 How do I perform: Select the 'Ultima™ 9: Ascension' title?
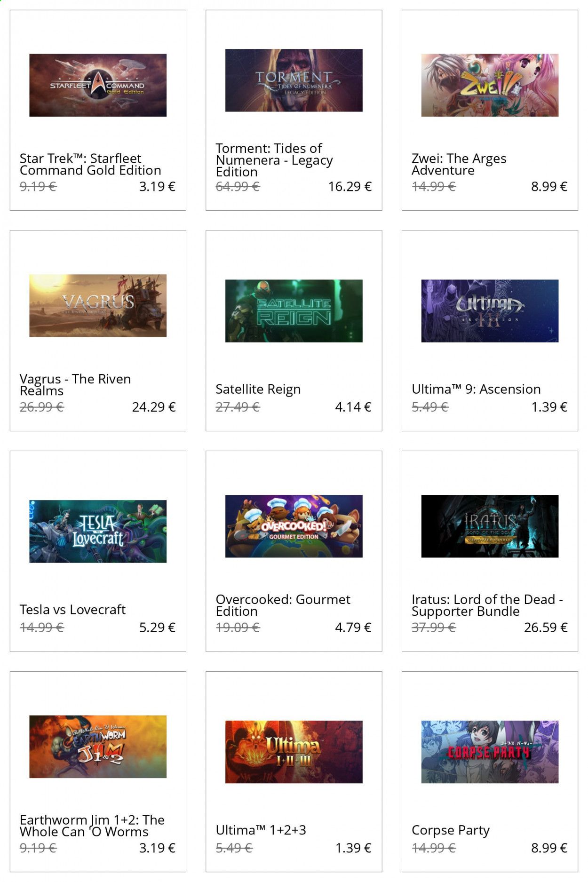click(476, 389)
